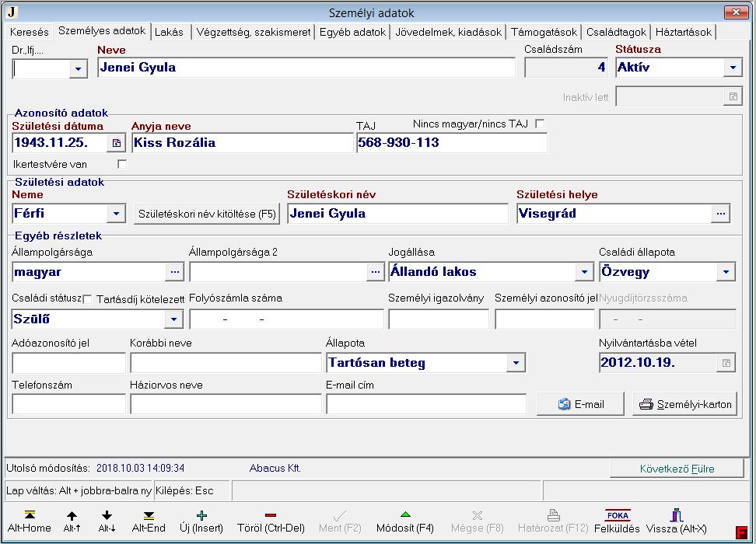Viewport: 756px width, 544px height.
Task: Open the Neme dropdown showing Férfi
Action: point(116,214)
